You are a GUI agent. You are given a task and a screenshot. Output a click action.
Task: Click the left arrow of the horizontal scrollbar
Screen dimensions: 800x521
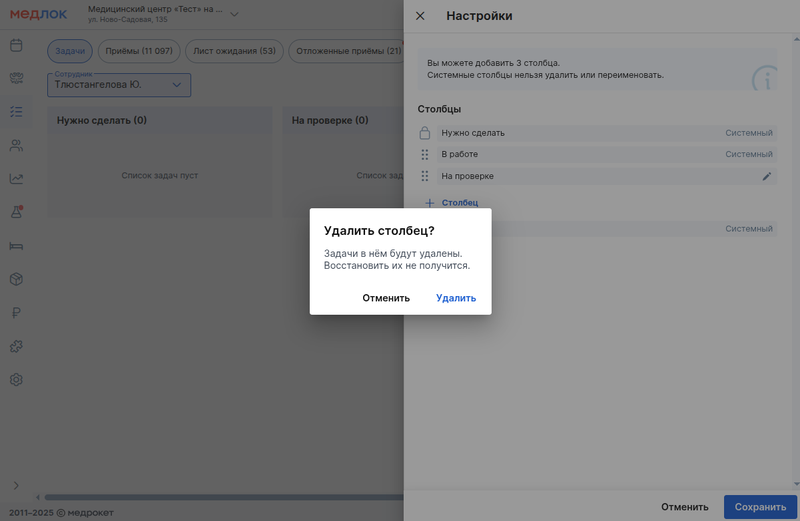pos(38,497)
